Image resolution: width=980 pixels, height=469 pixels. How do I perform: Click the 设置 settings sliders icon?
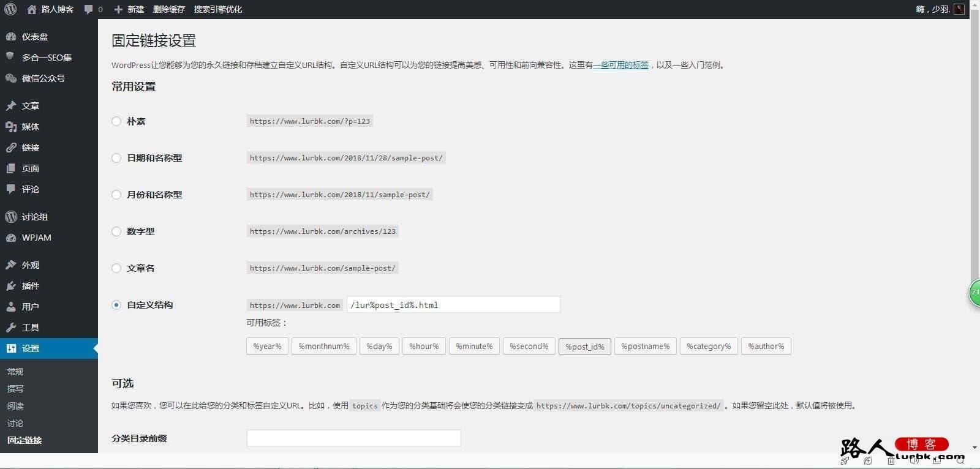(11, 348)
